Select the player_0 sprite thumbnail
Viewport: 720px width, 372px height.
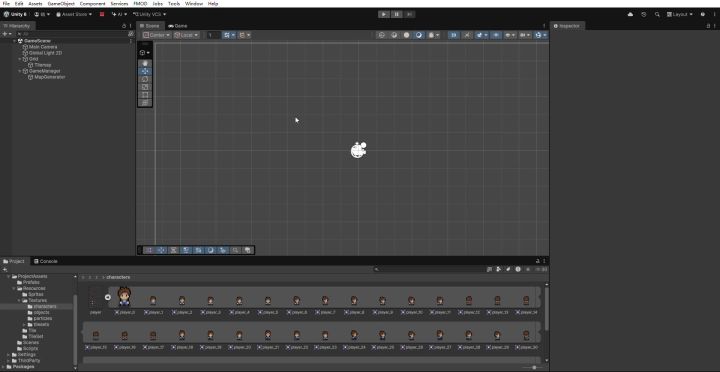pos(124,296)
